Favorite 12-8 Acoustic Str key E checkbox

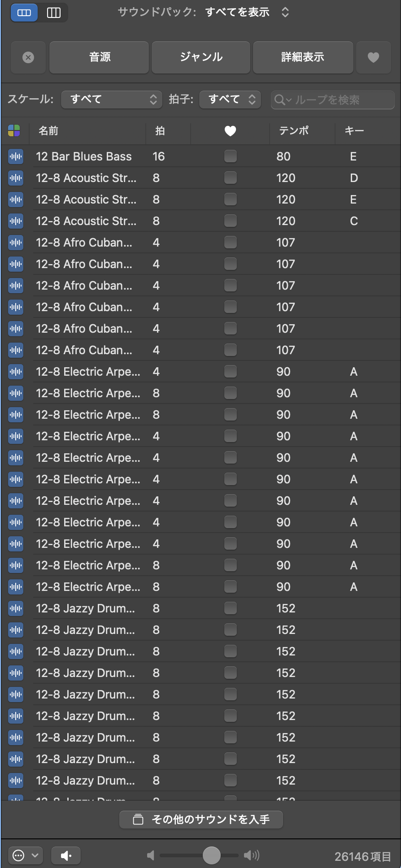click(x=231, y=200)
